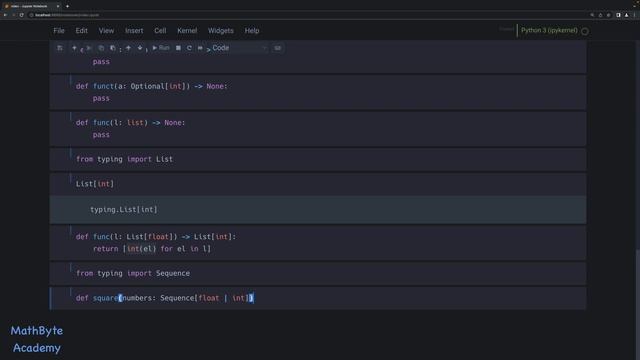
Task: Open the Help menu
Action: click(x=252, y=31)
